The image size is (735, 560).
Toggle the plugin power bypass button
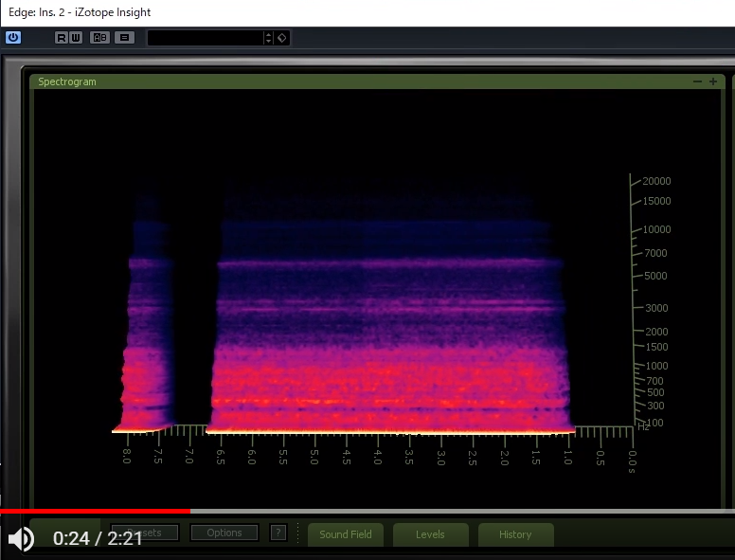(x=13, y=38)
